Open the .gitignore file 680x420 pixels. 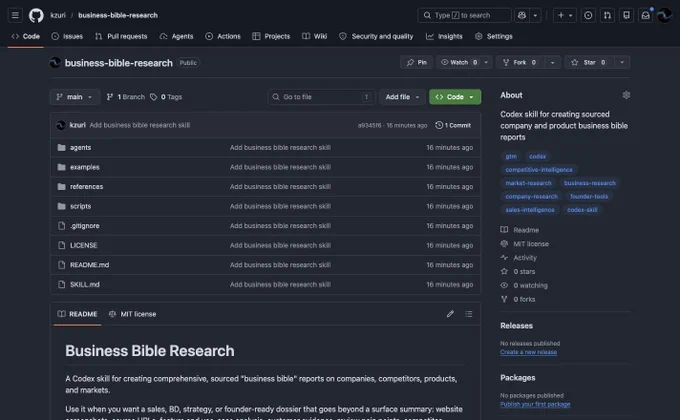click(x=85, y=226)
